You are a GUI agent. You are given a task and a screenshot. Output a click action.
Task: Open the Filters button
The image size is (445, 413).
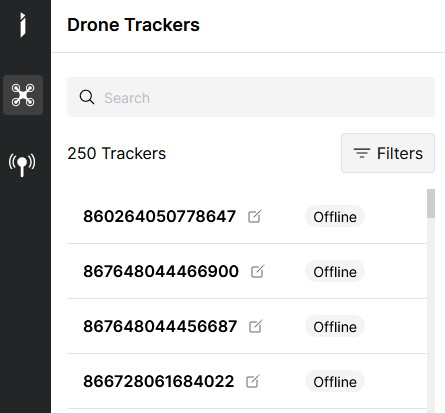388,153
